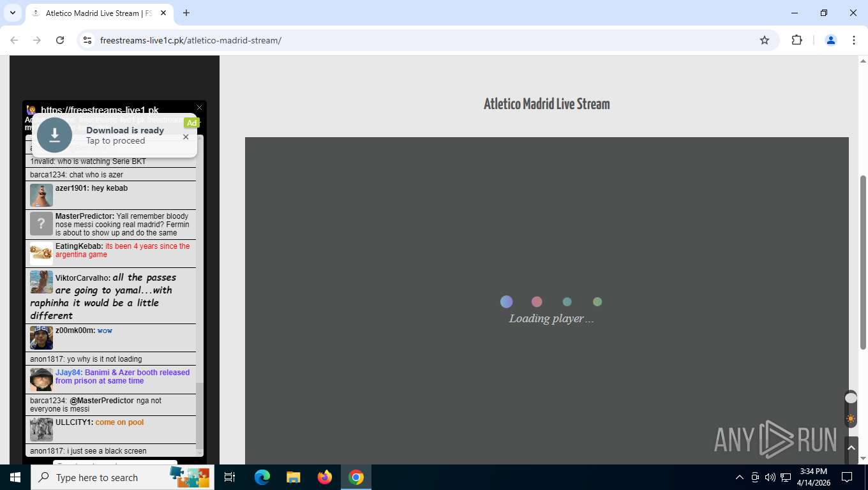Open the network tray icon
The width and height of the screenshot is (868, 490).
click(x=786, y=477)
